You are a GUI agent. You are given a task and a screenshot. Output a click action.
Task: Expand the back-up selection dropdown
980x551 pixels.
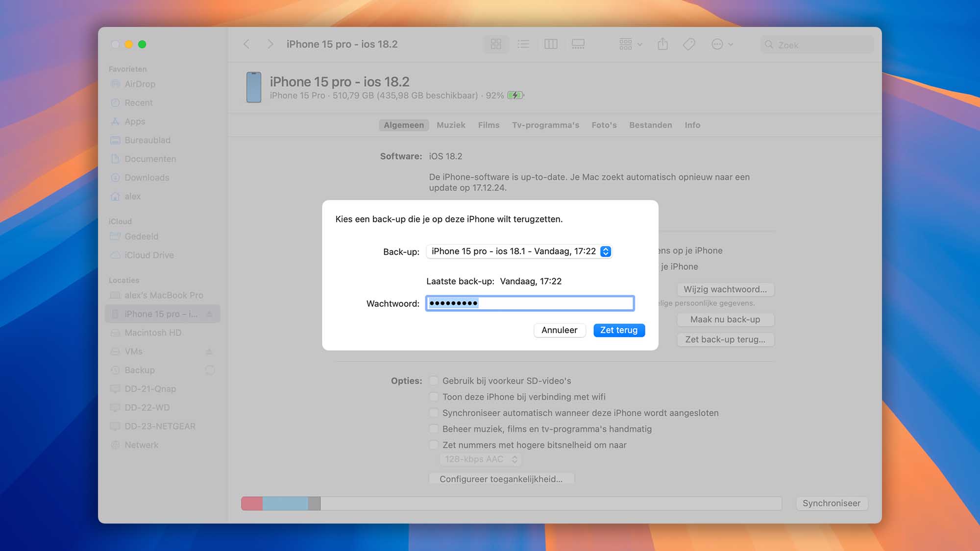point(605,251)
